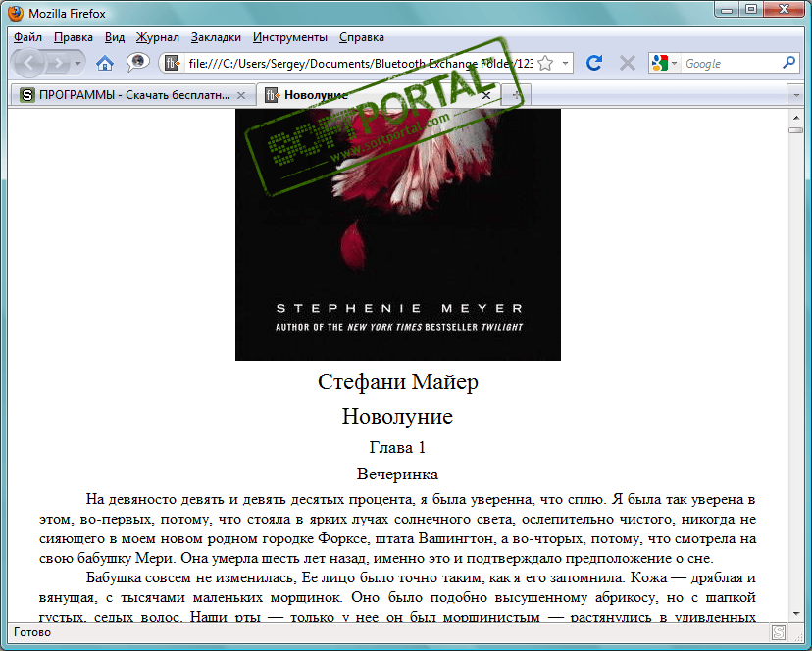Screen dimensions: 812x651
Task: Open the recent pages history dropdown arrow
Action: click(77, 64)
